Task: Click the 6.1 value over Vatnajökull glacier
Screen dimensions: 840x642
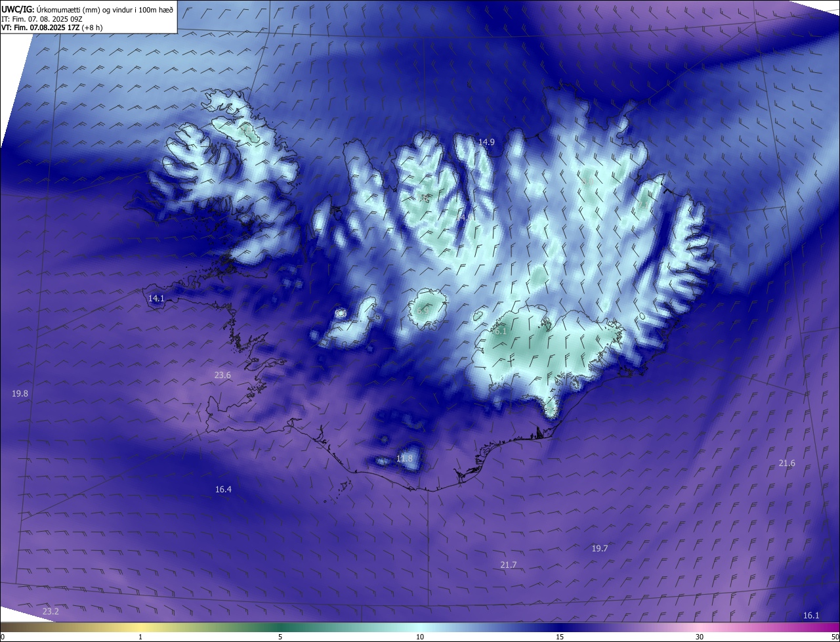Action: pyautogui.click(x=501, y=332)
